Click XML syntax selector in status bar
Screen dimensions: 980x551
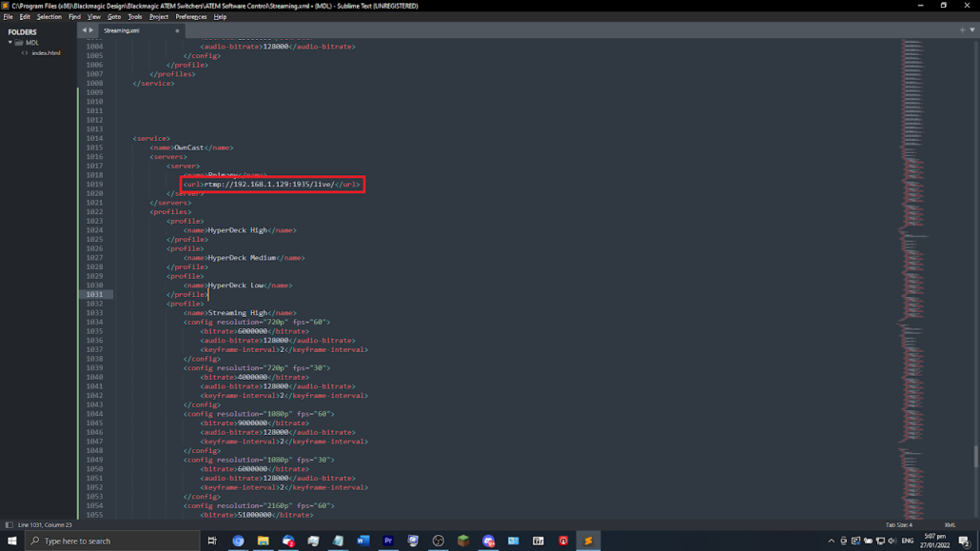[x=950, y=524]
